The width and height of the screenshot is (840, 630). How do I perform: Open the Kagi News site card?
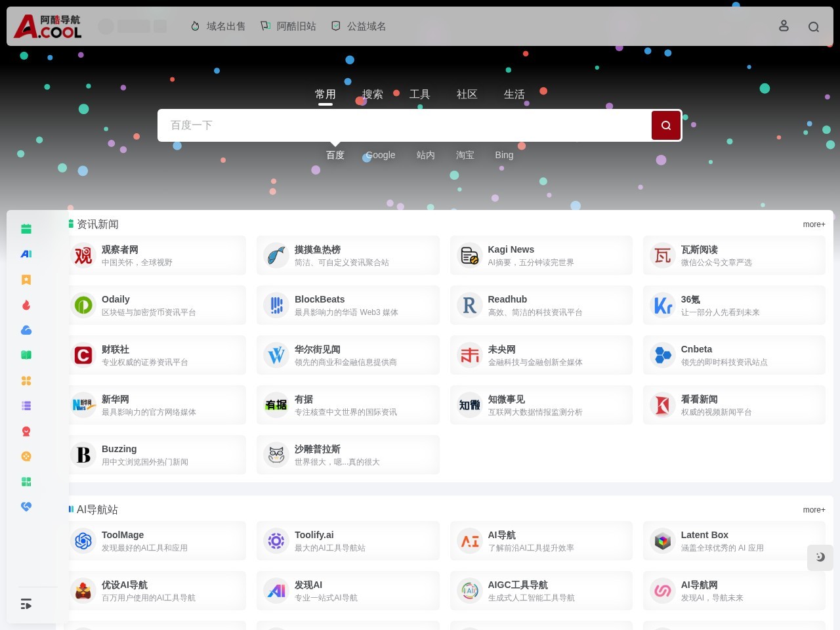541,255
